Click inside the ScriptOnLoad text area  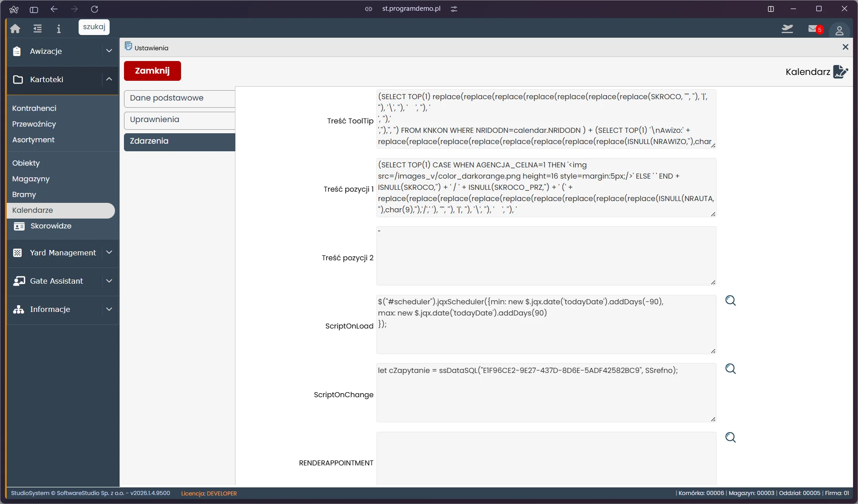point(546,324)
